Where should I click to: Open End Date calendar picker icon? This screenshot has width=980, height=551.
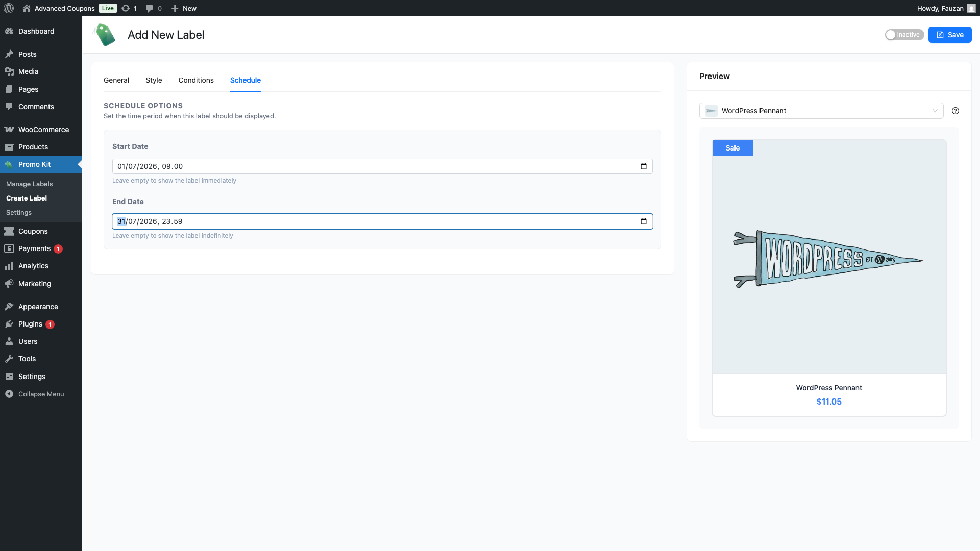[x=643, y=221]
